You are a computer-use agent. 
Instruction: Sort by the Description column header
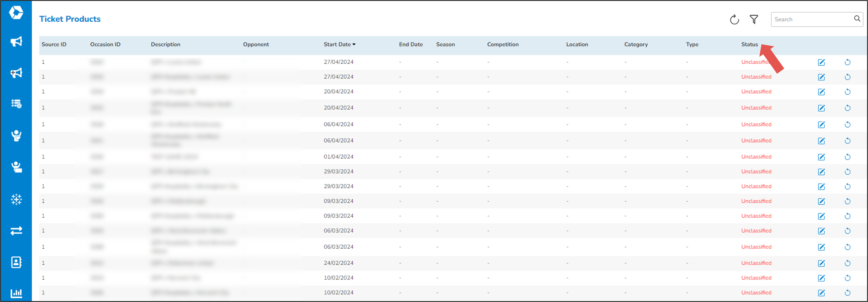pyautogui.click(x=165, y=44)
